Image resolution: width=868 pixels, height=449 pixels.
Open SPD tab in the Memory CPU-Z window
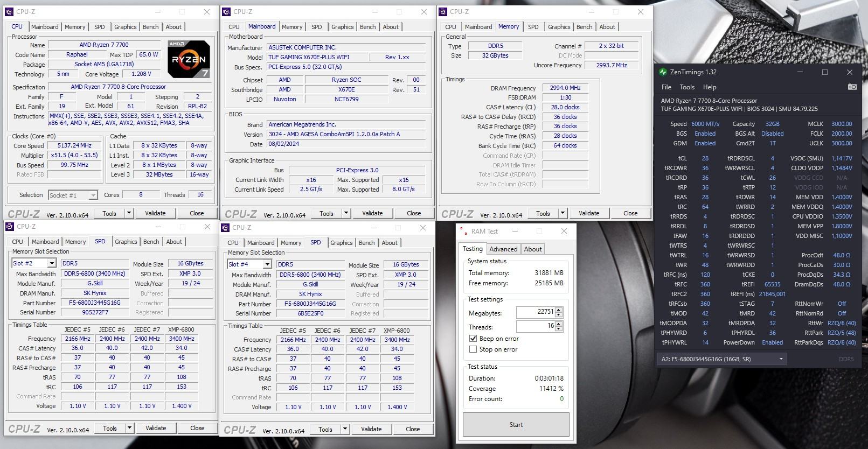coord(533,27)
